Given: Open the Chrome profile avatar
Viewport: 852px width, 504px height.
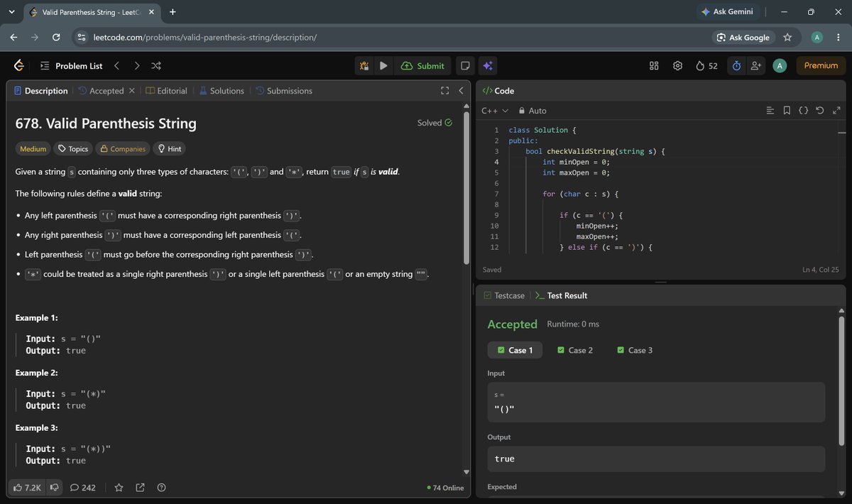Looking at the screenshot, I should click(x=817, y=37).
